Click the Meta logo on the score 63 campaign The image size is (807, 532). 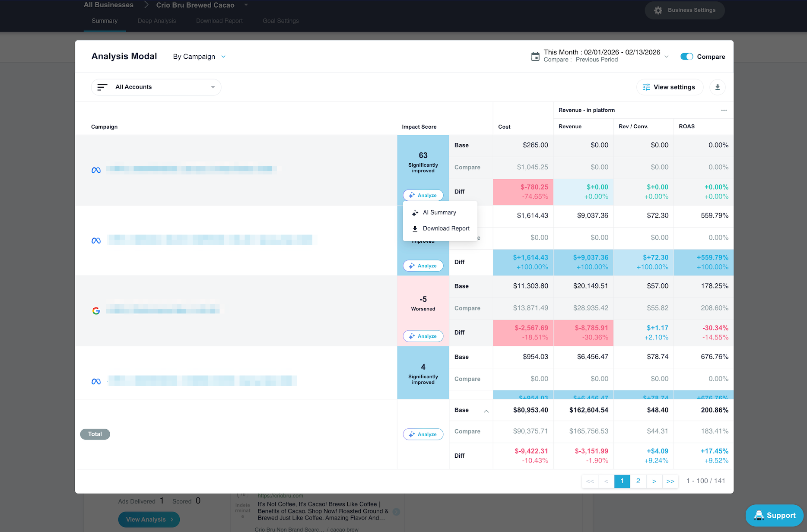pos(96,170)
